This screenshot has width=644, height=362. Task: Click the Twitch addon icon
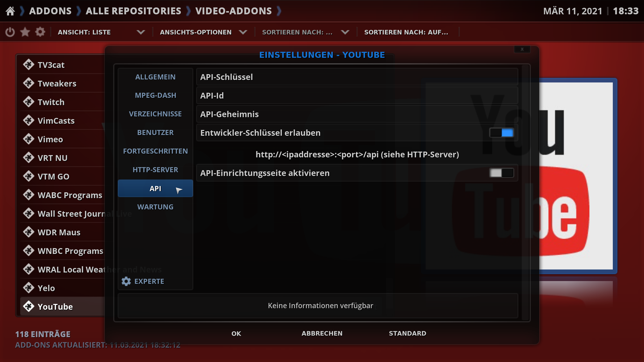29,102
